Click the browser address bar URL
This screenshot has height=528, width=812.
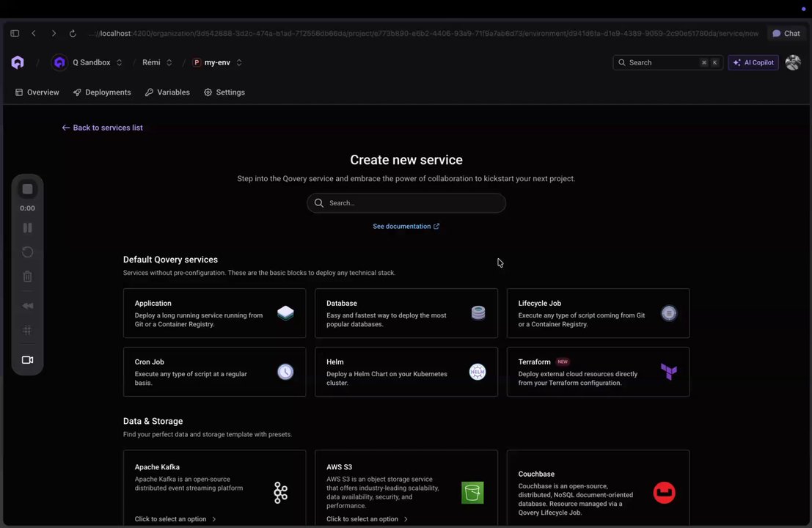pos(423,33)
